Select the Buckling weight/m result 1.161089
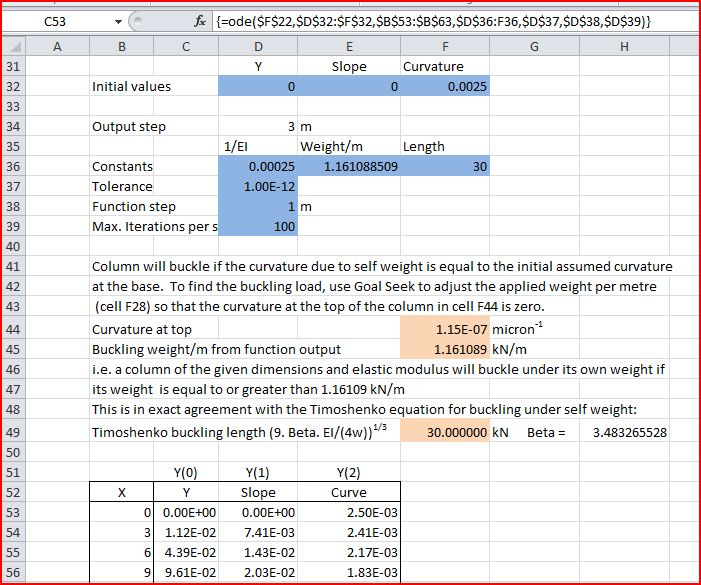701x585 pixels. click(444, 350)
